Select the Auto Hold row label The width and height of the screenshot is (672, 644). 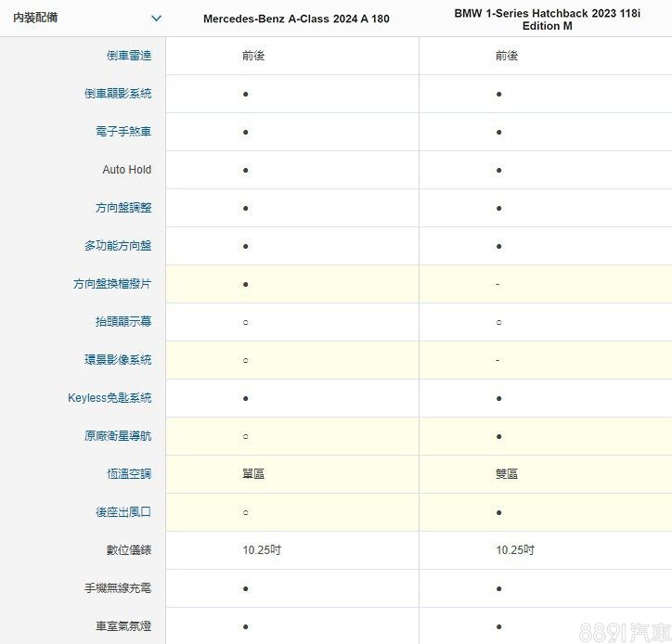pos(127,170)
